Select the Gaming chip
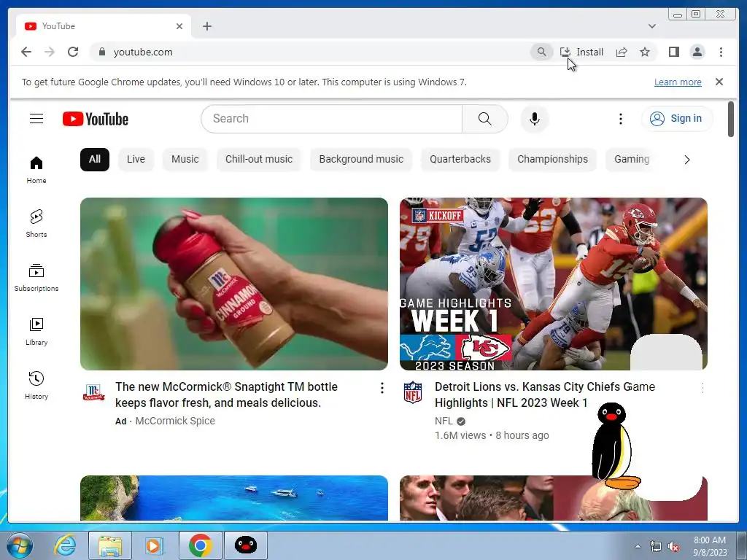747x560 pixels. (x=632, y=159)
